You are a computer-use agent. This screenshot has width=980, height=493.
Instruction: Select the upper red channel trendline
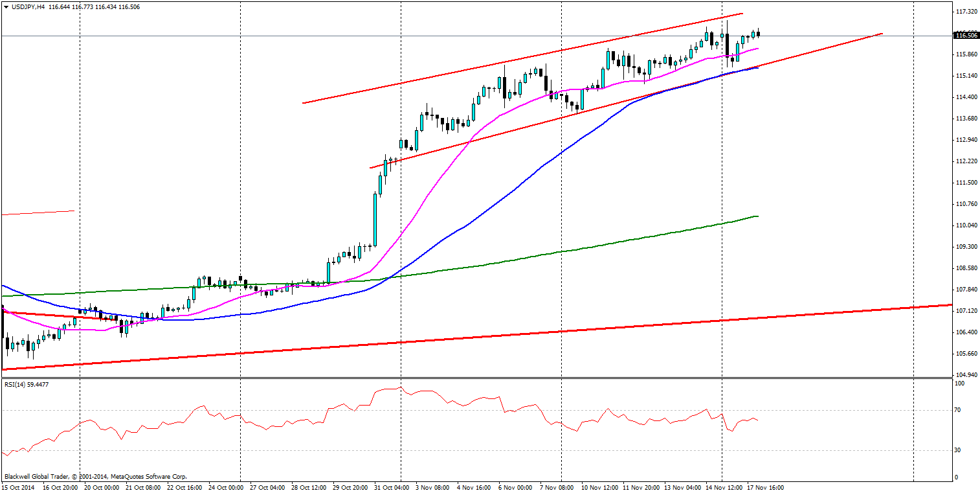coord(522,58)
